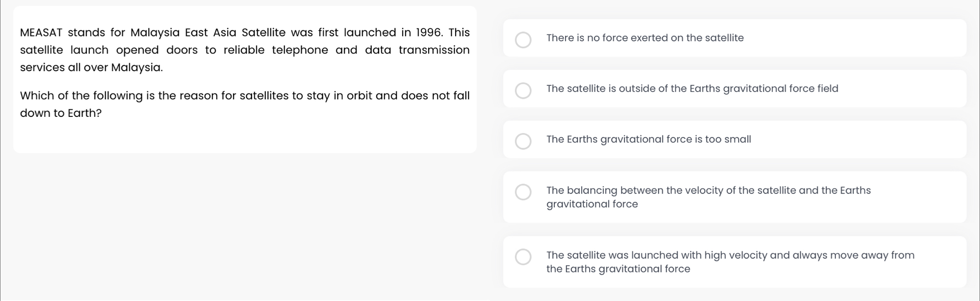Pick the radio 'gravitational force is too small'
This screenshot has width=980, height=301.
coord(523,141)
